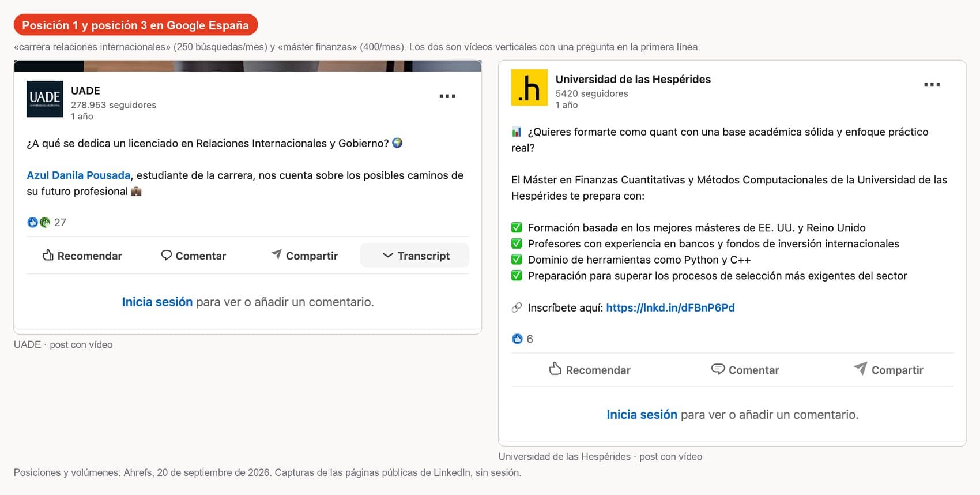Expand the Transcript dropdown on UADE post
980x495 pixels.
[x=415, y=256]
